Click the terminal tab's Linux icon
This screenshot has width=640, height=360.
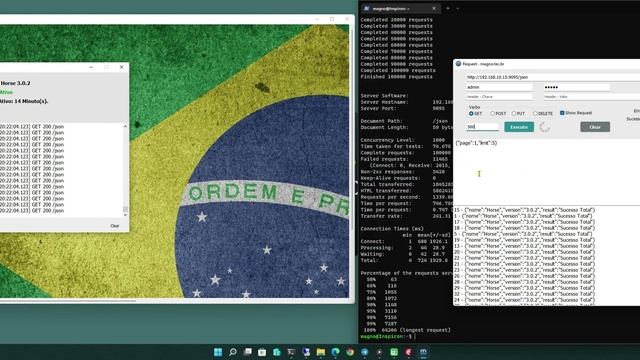[367, 8]
